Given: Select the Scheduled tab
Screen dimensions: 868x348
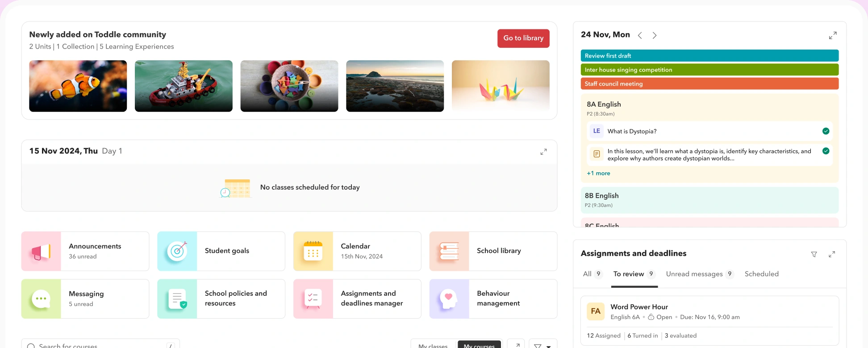Looking at the screenshot, I should coord(762,274).
